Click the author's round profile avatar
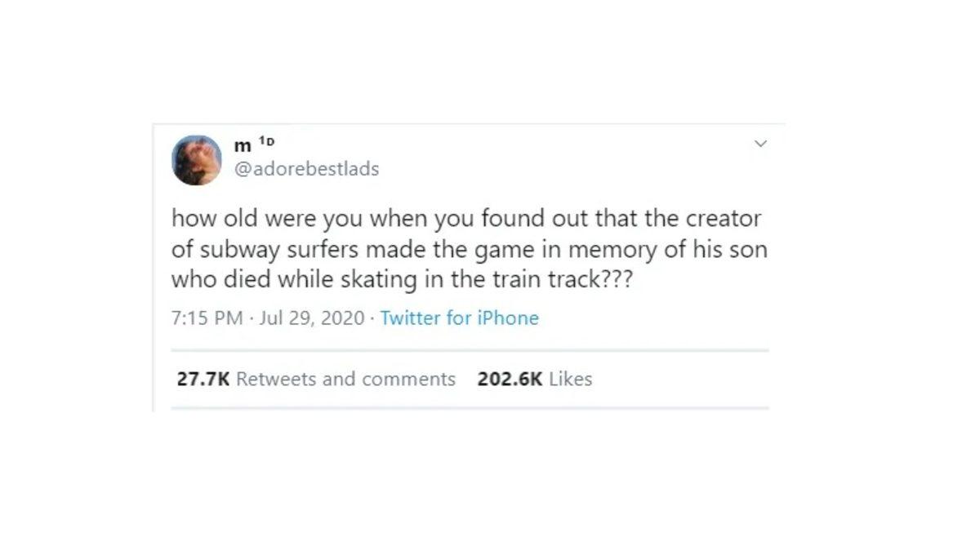The width and height of the screenshot is (980, 551). (x=197, y=160)
